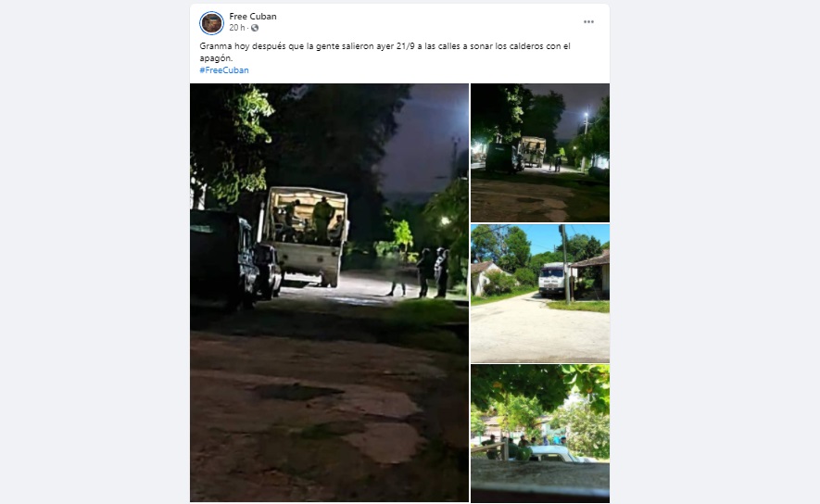Follow the #FreeCuban hashtag link
The image size is (820, 504).
coord(224,70)
